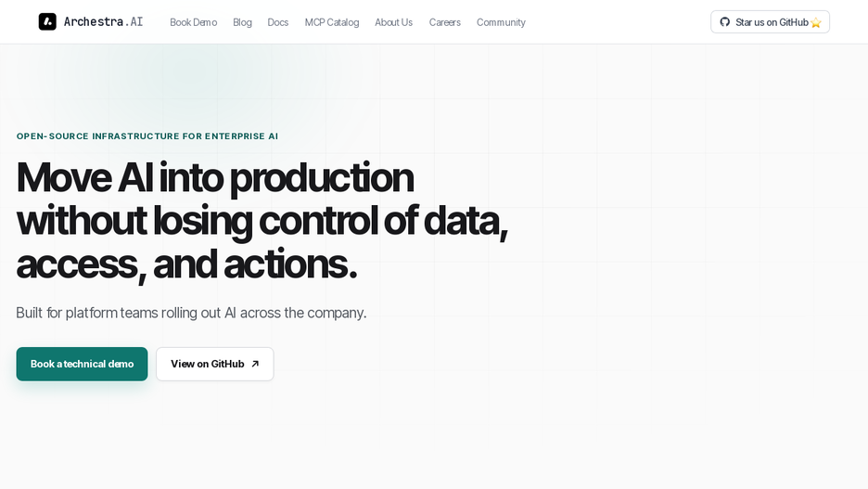Open the Community nav link

(501, 22)
